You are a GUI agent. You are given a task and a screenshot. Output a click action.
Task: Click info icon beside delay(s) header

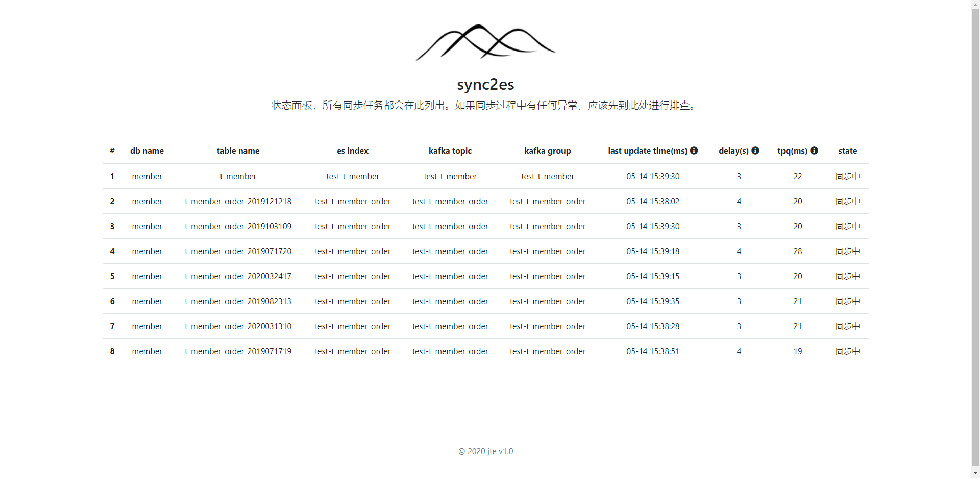[x=755, y=150]
